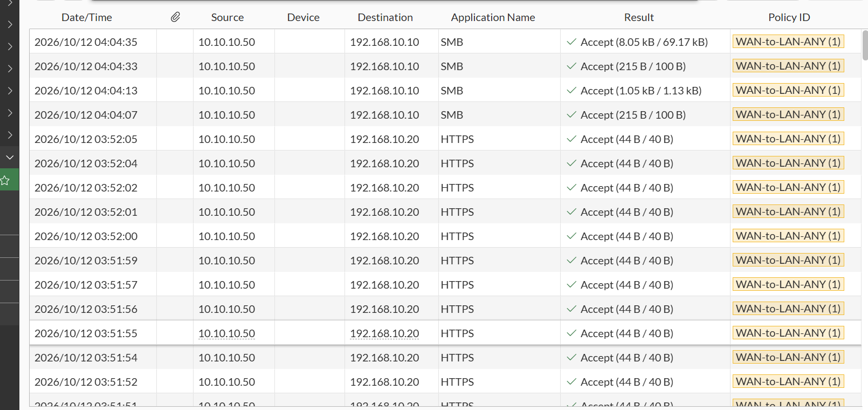
Task: Click HTTPS application in the 03:52:04 row
Action: coord(457,163)
